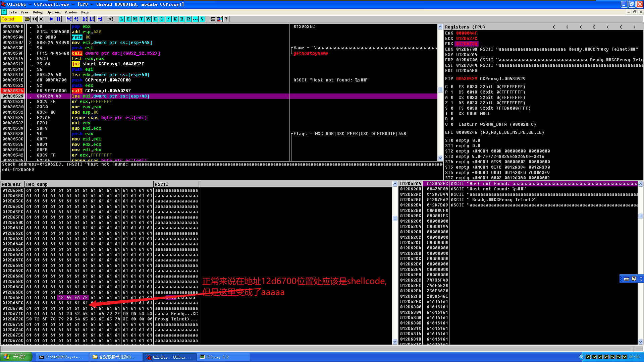
Task: Click the Open file toolbar icon
Action: click(28, 19)
